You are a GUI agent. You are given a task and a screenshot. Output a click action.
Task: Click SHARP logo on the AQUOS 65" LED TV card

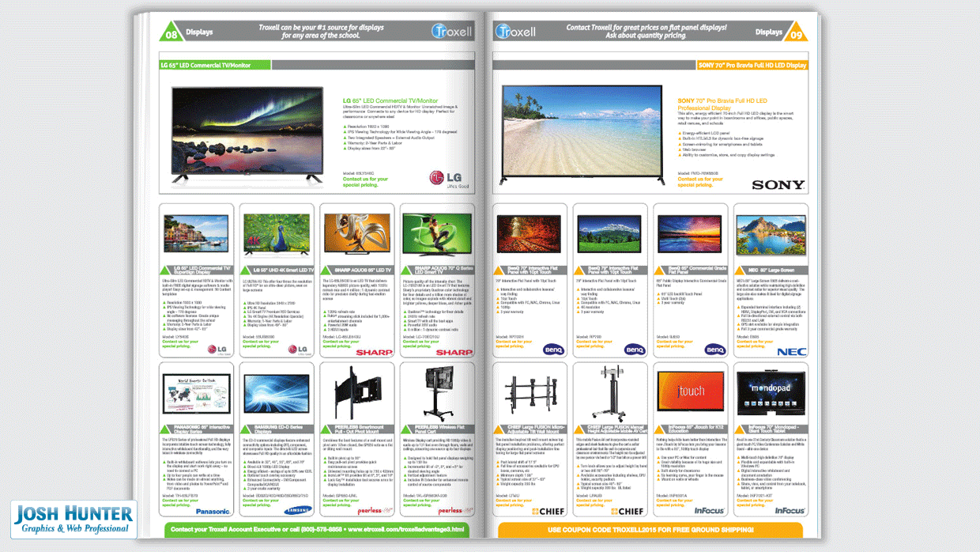[374, 352]
